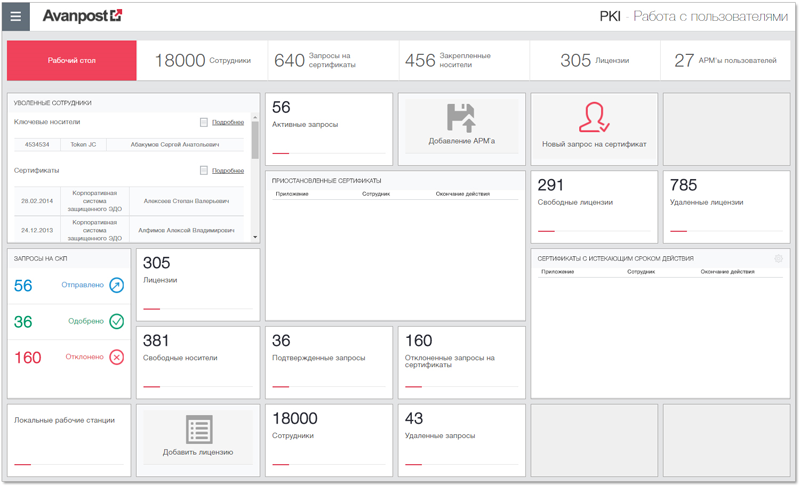
Task: Open settings gear for expiring certificates panel
Action: 778,259
